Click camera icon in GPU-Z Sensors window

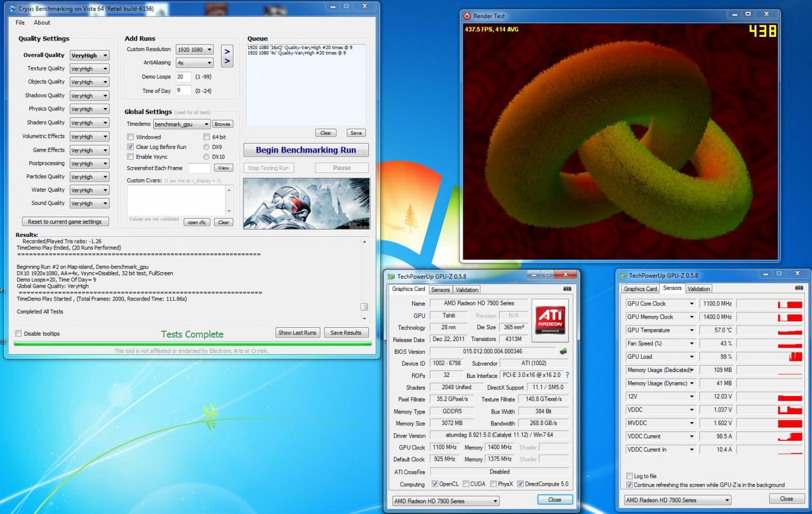coord(799,288)
